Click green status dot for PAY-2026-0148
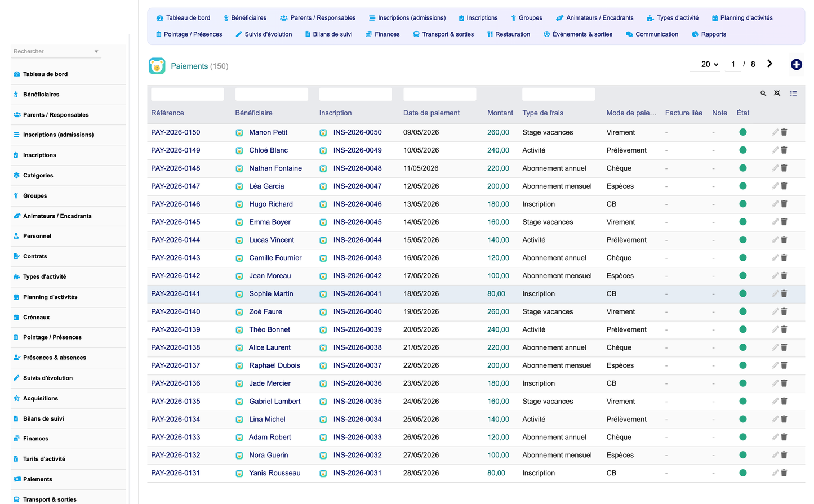 pyautogui.click(x=742, y=168)
